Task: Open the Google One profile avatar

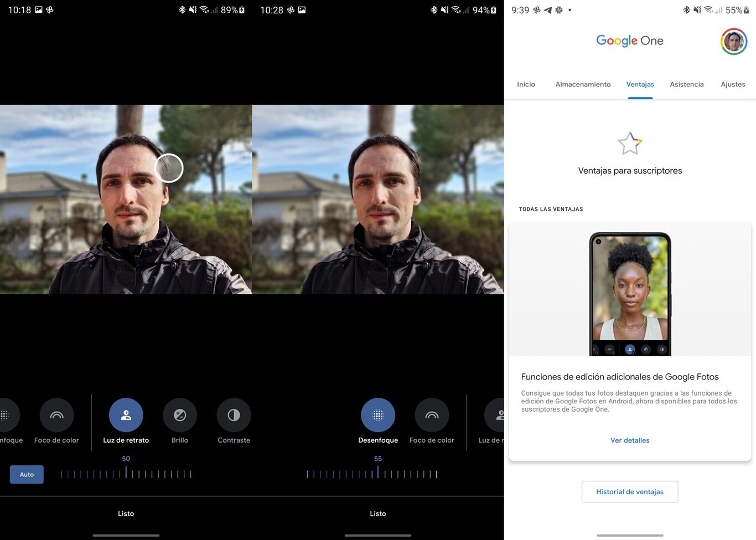Action: click(x=733, y=41)
